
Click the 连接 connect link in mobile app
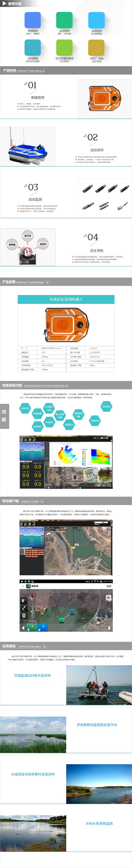pyautogui.click(x=109, y=586)
